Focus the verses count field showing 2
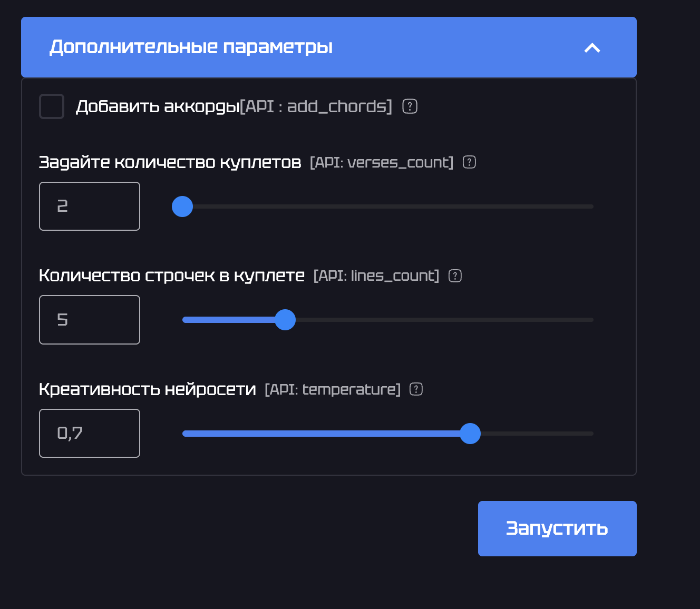Image resolution: width=700 pixels, height=609 pixels. 90,207
